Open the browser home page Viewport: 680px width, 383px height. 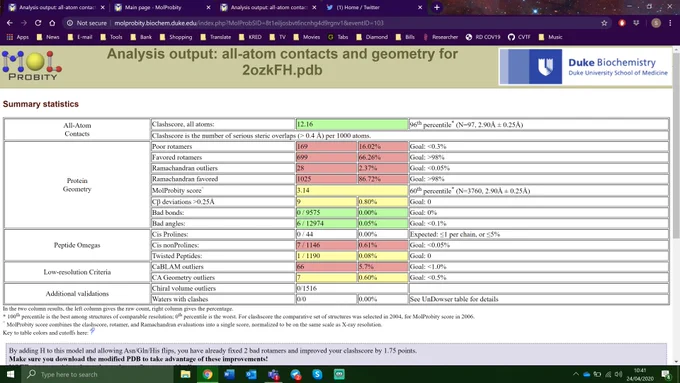(52, 23)
